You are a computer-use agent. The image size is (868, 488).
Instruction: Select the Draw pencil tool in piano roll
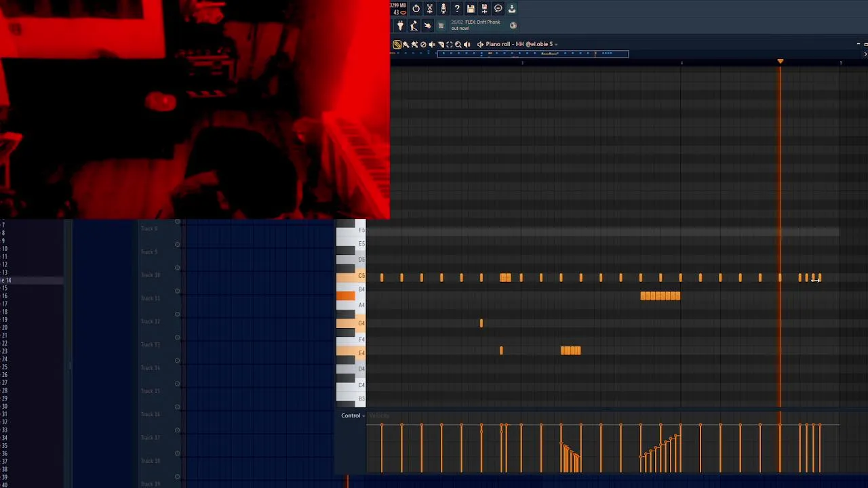[x=397, y=44]
